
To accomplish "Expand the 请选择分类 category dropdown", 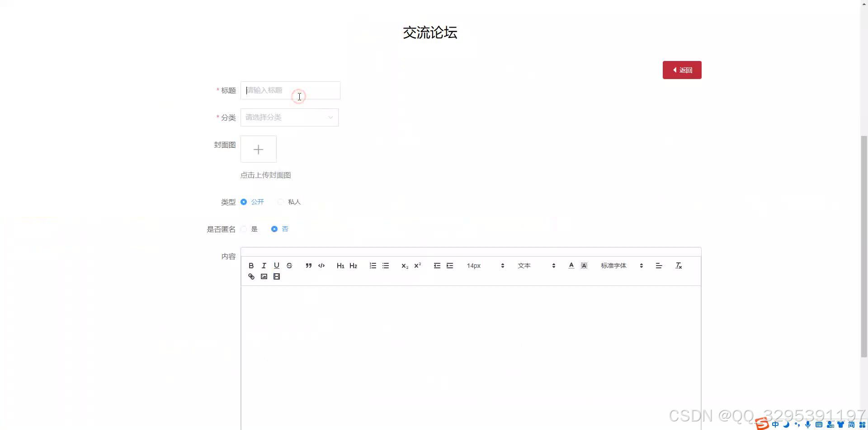I will pos(289,117).
